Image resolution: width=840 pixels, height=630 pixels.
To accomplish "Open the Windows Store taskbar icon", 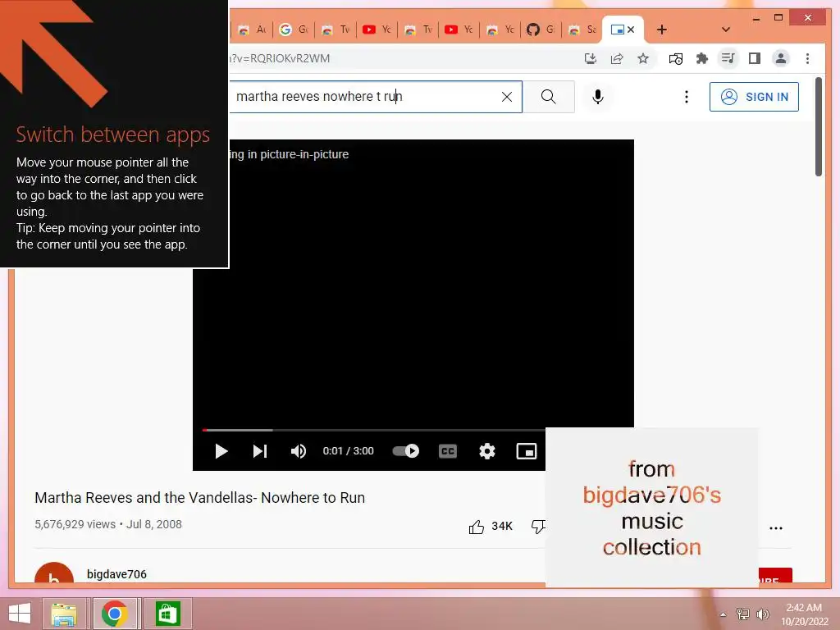I will (x=167, y=614).
